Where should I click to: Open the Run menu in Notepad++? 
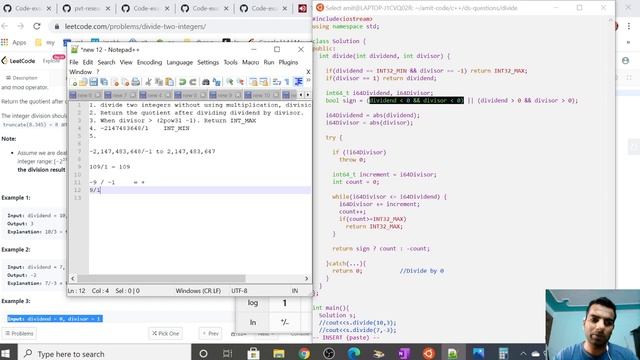[x=269, y=62]
